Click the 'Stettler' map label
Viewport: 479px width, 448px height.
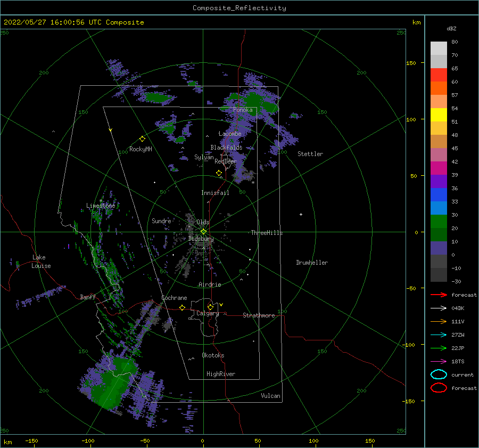[310, 154]
